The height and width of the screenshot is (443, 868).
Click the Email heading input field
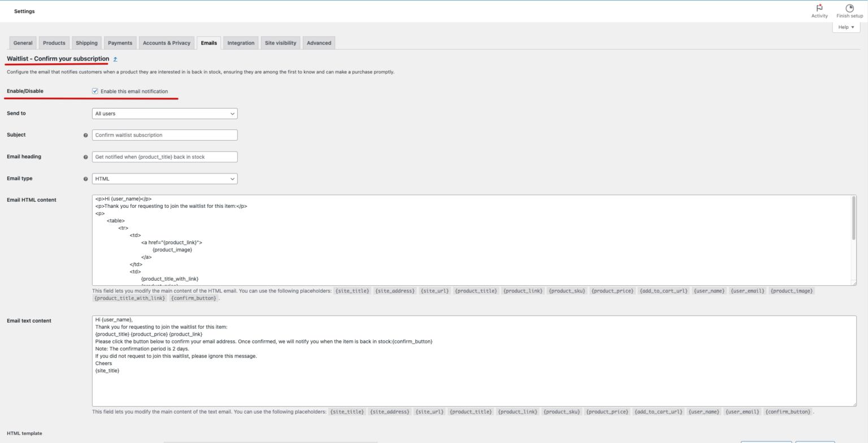coord(164,157)
